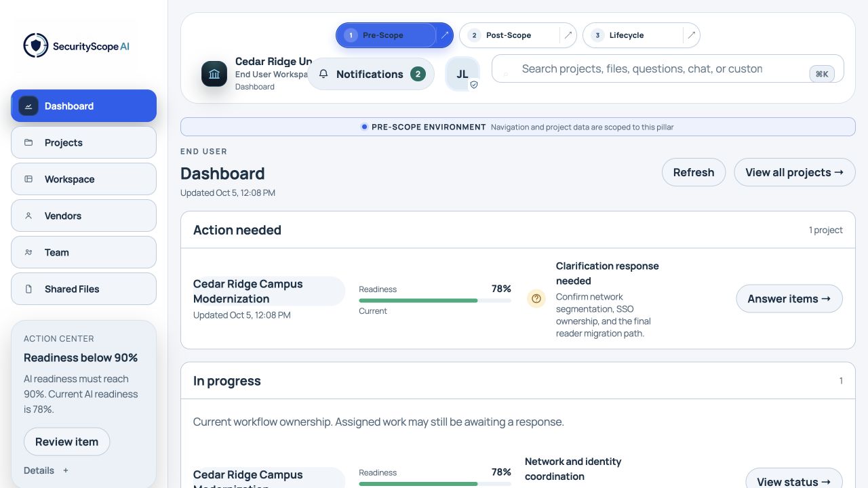Click the clarification question mark icon
The width and height of the screenshot is (868, 488).
click(536, 298)
